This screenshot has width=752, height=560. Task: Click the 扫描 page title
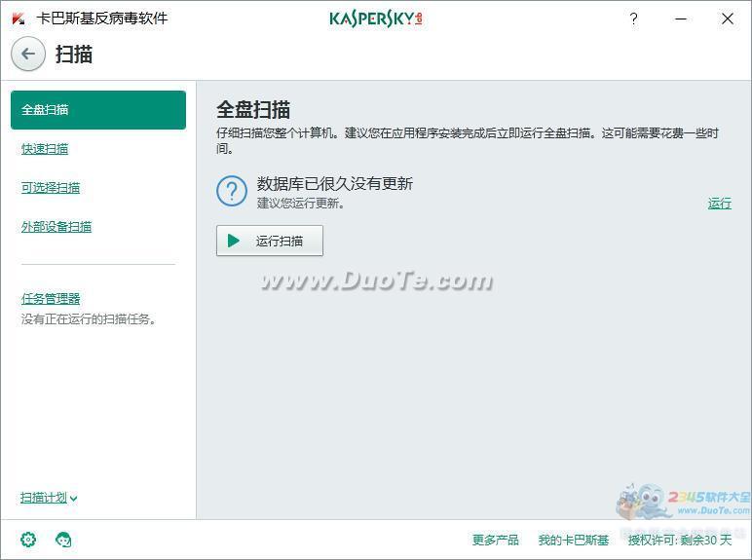tap(74, 54)
